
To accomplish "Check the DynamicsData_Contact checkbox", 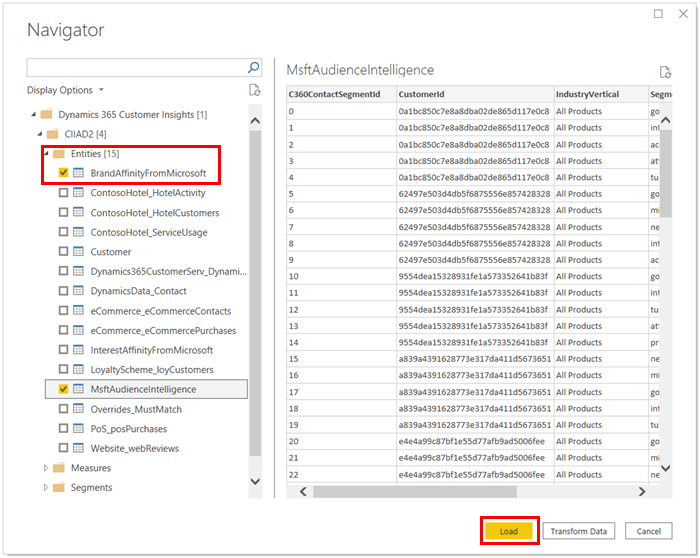I will click(x=63, y=291).
